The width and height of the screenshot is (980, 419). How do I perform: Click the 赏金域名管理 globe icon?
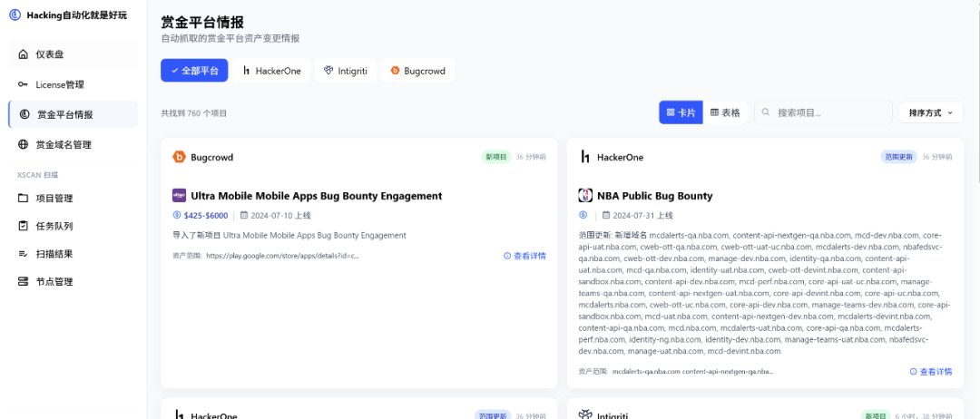[23, 145]
